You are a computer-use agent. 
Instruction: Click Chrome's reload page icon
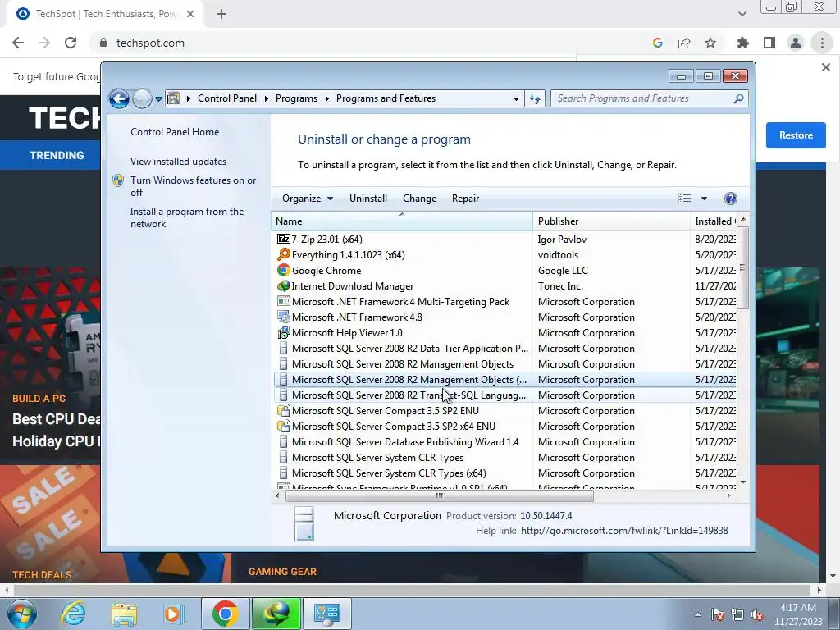[x=71, y=43]
